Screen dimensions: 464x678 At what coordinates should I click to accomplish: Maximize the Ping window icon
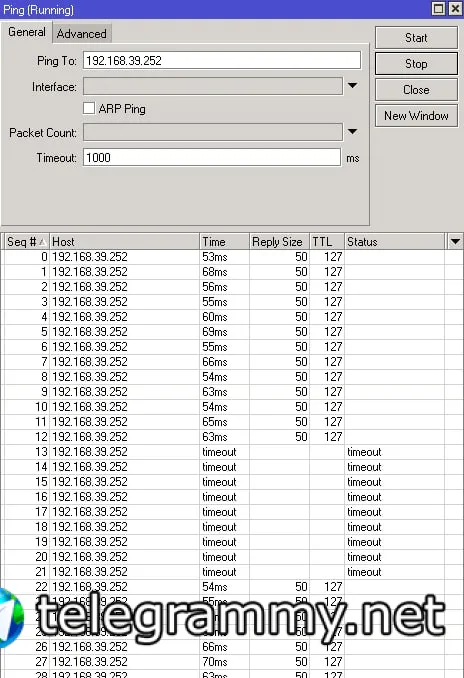pos(438,9)
